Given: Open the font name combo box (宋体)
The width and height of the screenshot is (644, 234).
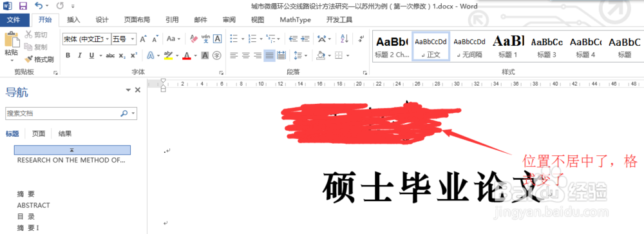Looking at the screenshot, I should (x=87, y=39).
